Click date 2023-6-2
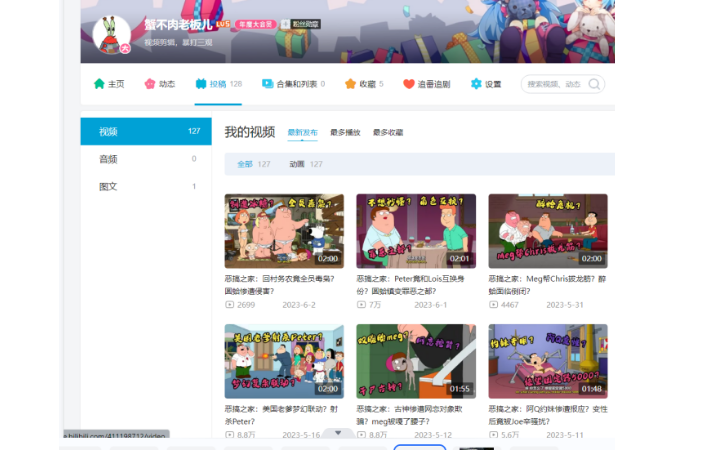The image size is (720, 450). tap(299, 305)
